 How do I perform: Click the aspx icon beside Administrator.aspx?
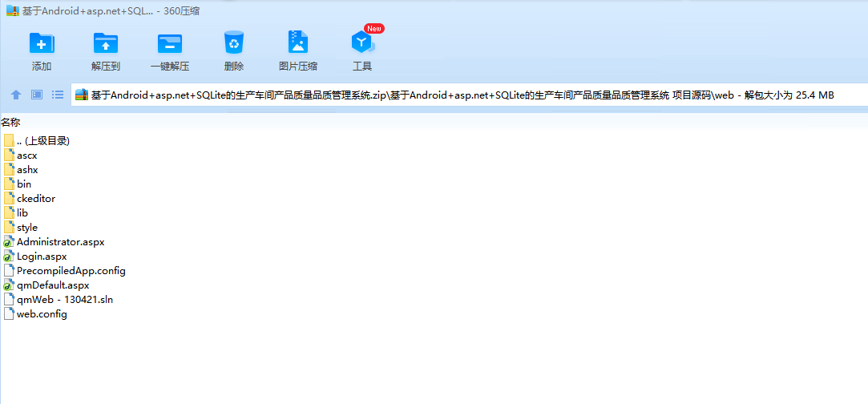[9, 242]
